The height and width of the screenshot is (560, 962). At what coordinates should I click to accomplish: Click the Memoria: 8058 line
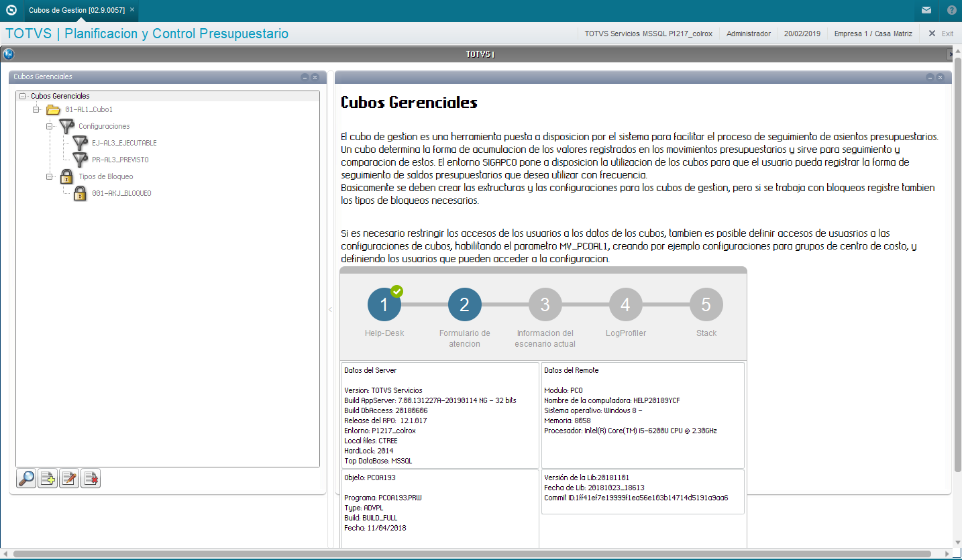point(568,421)
